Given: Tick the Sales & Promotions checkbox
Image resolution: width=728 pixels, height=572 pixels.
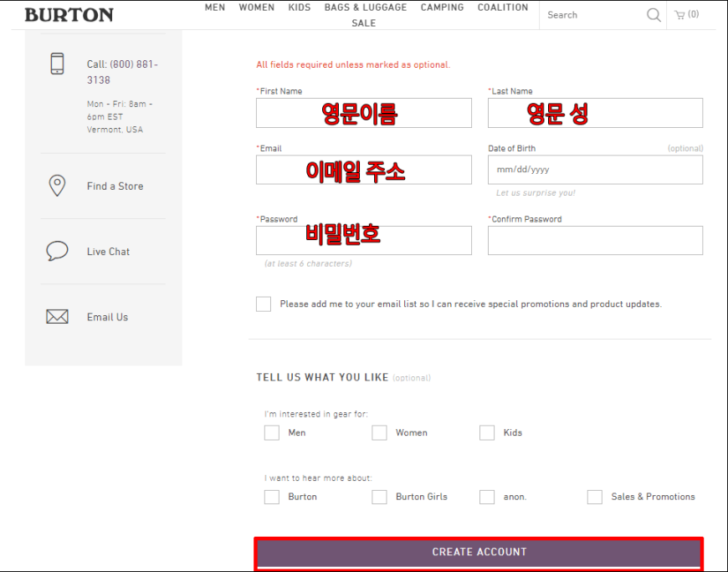Looking at the screenshot, I should [595, 497].
